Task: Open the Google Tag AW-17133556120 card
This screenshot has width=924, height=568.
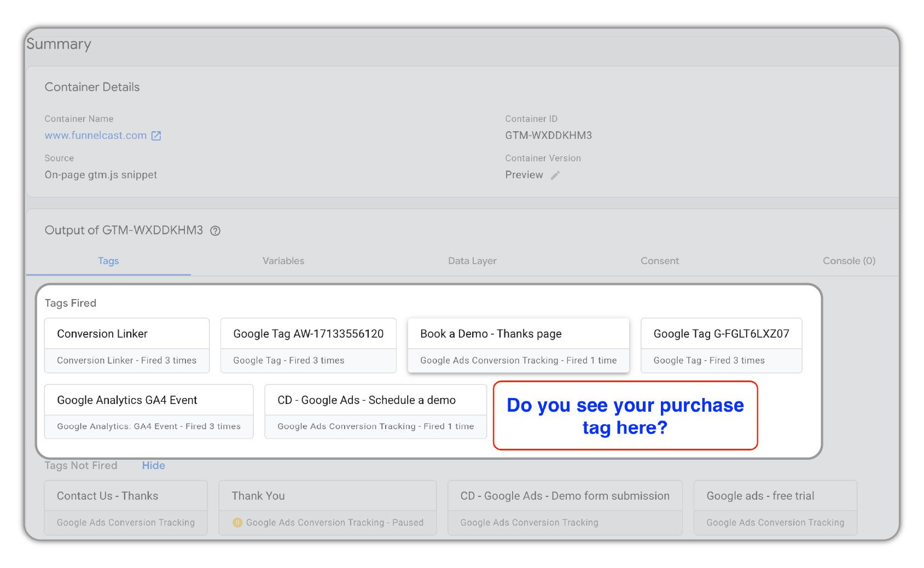Action: pos(309,346)
